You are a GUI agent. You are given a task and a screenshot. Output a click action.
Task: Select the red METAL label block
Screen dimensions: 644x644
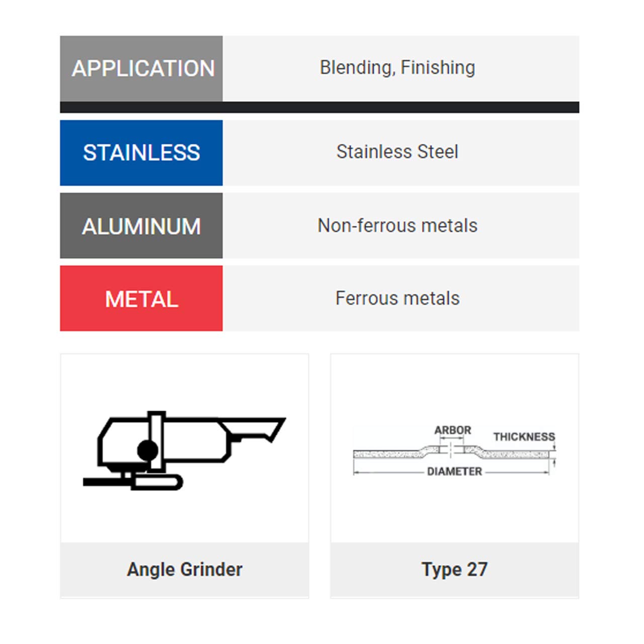(x=141, y=299)
